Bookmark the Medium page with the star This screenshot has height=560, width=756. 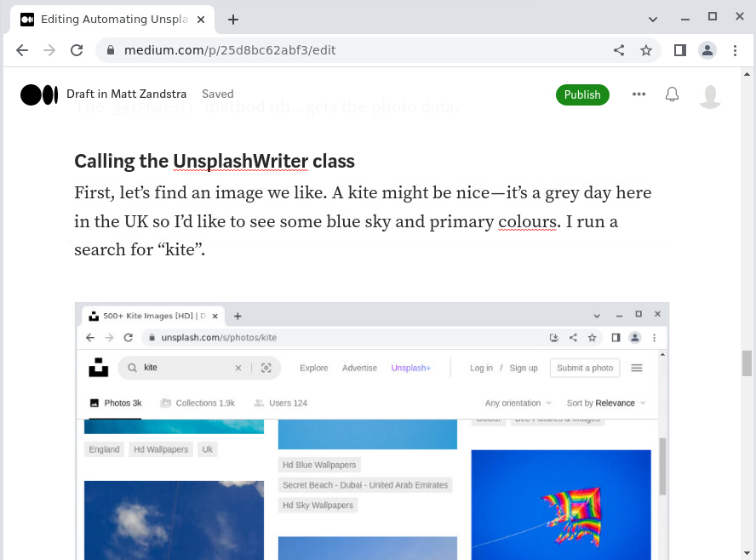click(x=646, y=50)
